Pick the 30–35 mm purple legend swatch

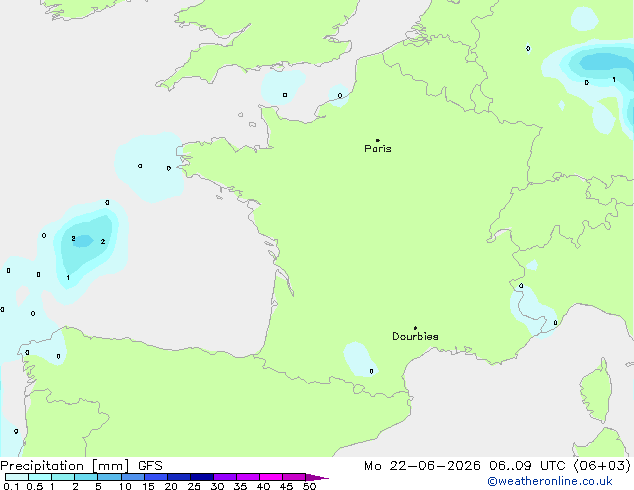[x=225, y=477]
